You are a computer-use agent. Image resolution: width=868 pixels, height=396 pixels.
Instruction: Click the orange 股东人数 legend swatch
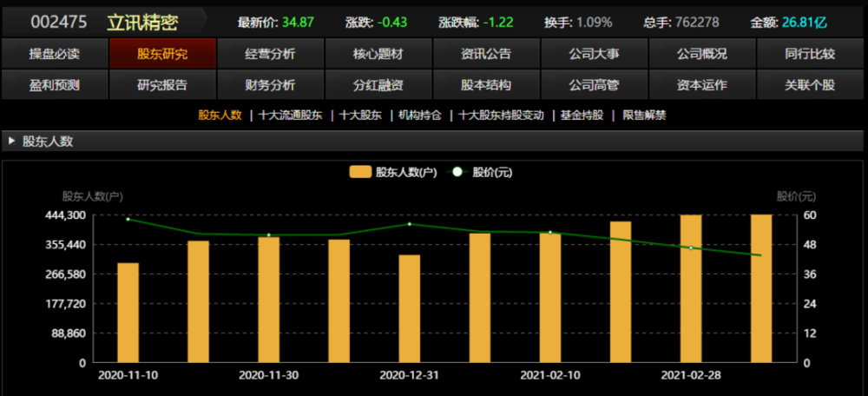point(360,172)
